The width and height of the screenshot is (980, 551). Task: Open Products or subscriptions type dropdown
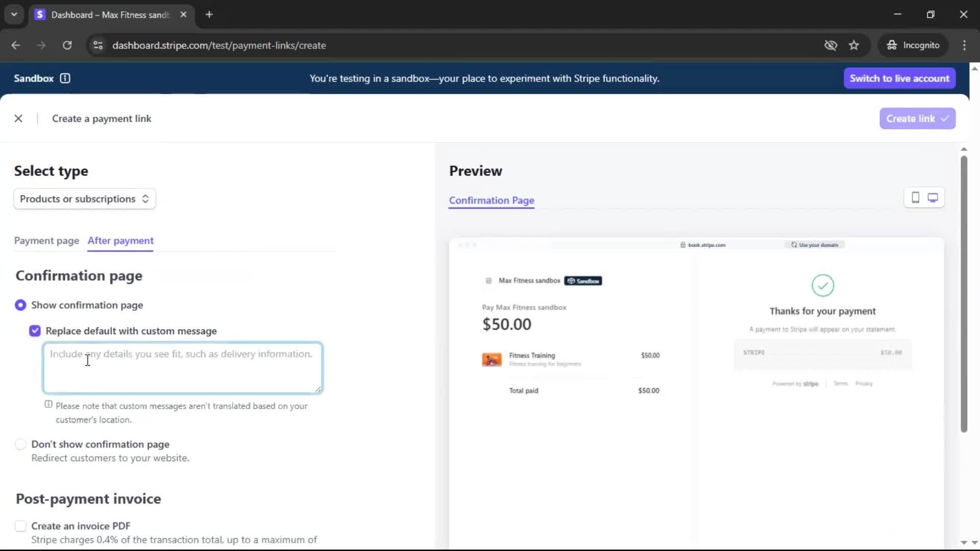click(85, 199)
